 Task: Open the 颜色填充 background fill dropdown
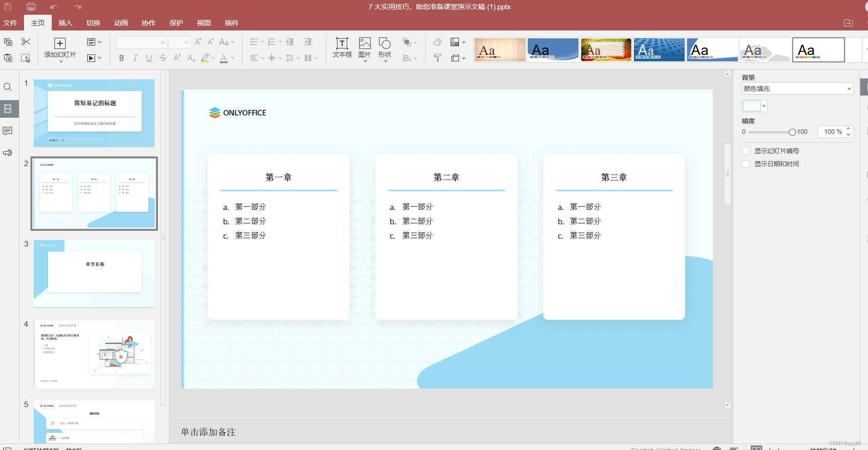click(x=797, y=89)
